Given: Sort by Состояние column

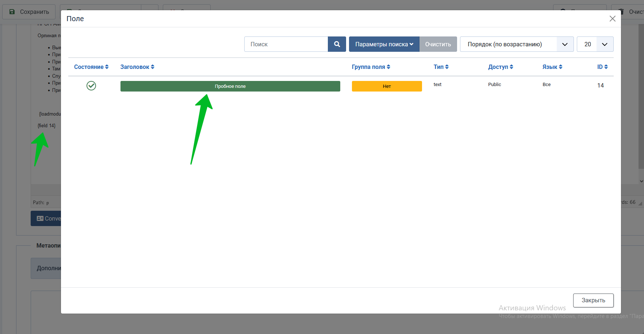Looking at the screenshot, I should (x=91, y=67).
